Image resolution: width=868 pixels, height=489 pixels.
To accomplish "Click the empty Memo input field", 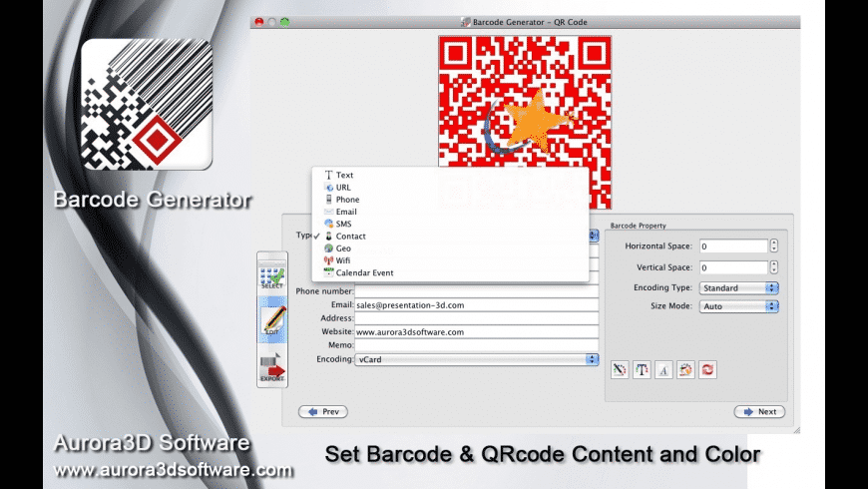I will (x=477, y=345).
